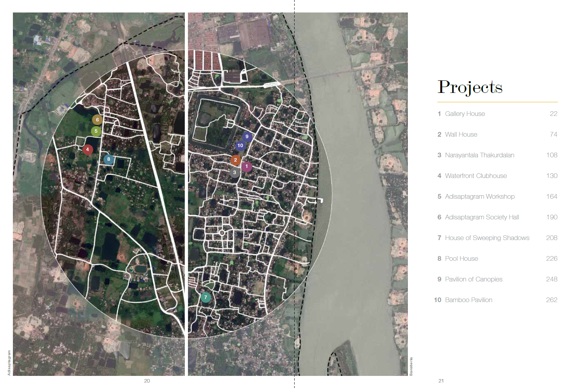The width and height of the screenshot is (588, 388).
Task: Open the Wall House project entry
Action: click(x=461, y=134)
